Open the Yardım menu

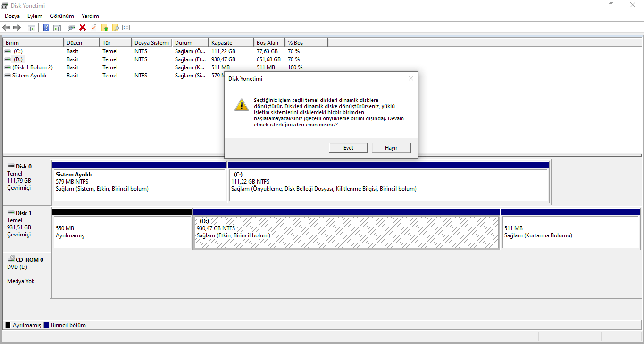click(x=90, y=16)
